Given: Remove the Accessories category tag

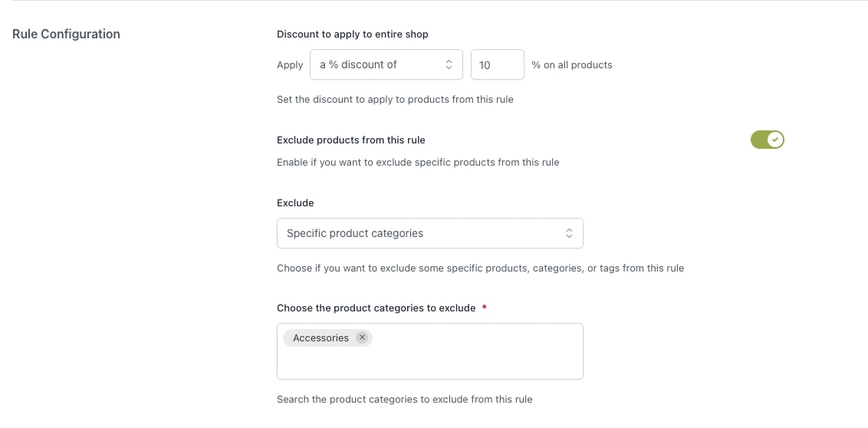Looking at the screenshot, I should (x=362, y=337).
